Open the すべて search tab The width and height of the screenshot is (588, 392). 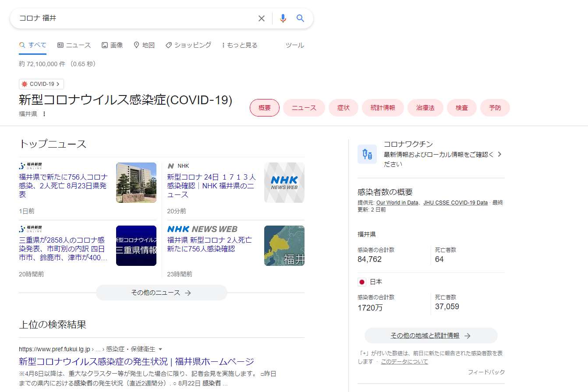coord(33,45)
